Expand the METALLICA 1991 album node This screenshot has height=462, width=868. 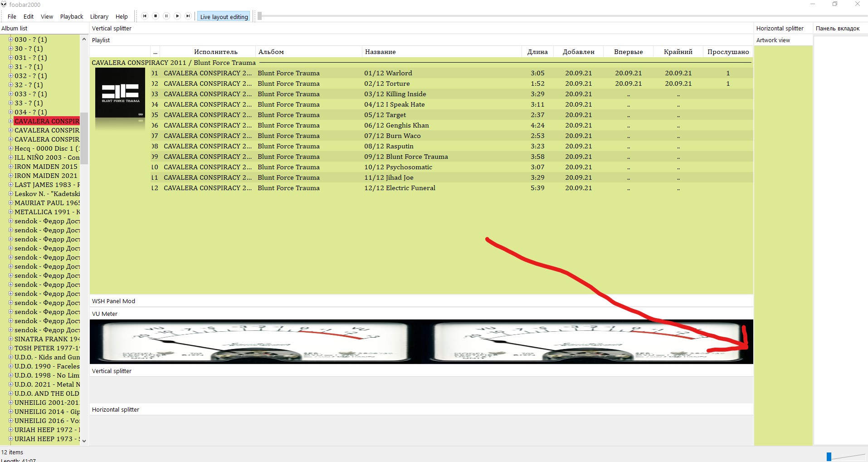click(x=10, y=212)
